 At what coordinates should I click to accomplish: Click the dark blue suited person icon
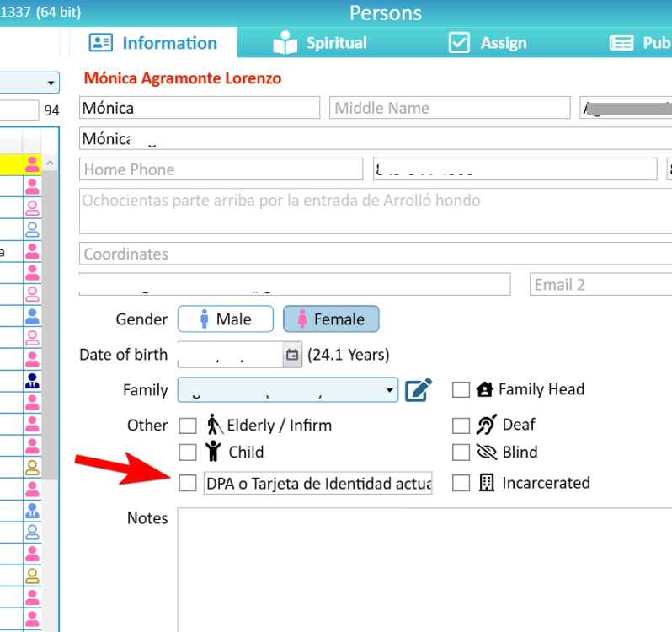click(x=32, y=380)
